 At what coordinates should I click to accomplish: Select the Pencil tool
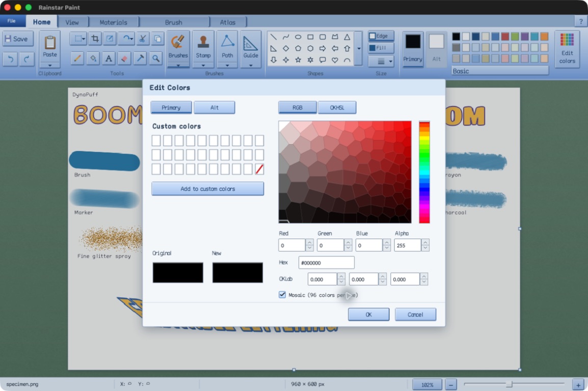[x=77, y=59]
